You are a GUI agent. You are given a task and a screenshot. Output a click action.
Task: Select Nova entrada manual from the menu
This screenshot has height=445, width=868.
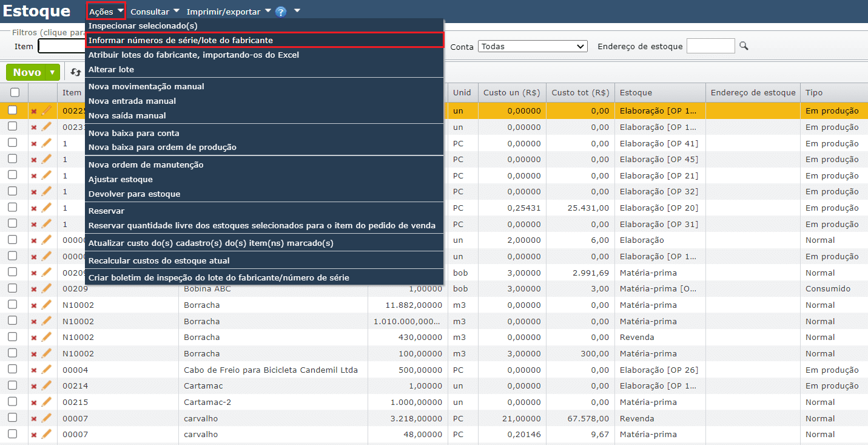tap(132, 101)
